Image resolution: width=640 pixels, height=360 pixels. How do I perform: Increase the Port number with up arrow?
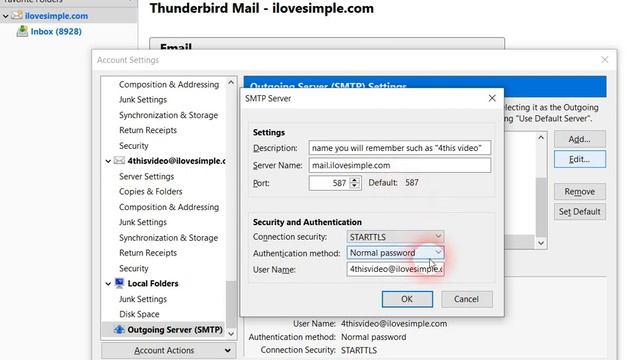pos(355,180)
